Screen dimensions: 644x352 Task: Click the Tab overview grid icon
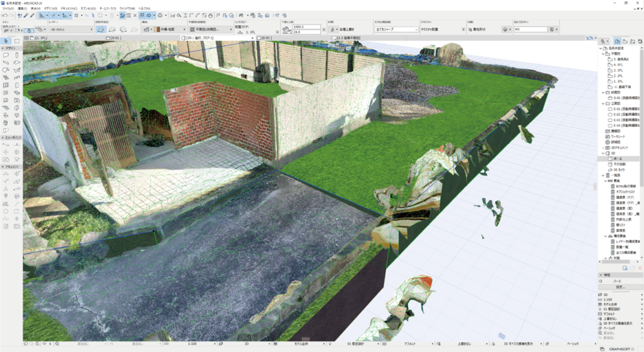coord(26,38)
